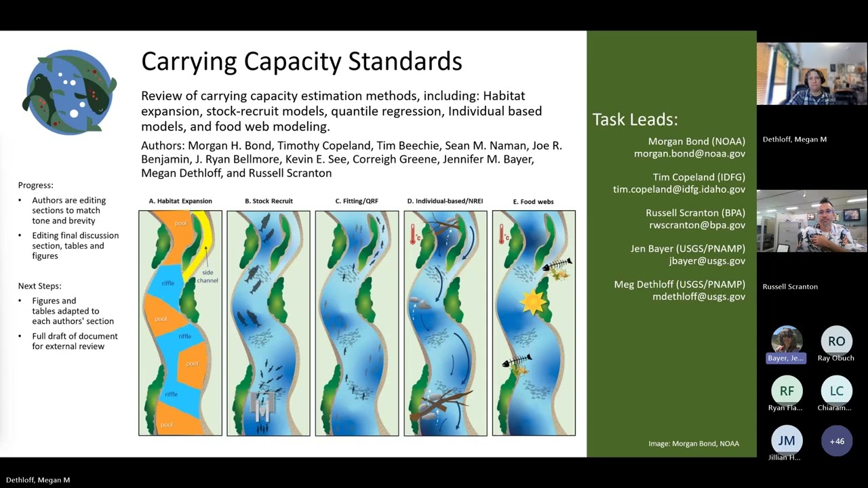This screenshot has width=868, height=488.
Task: Show the +46 additional participants
Action: (836, 441)
